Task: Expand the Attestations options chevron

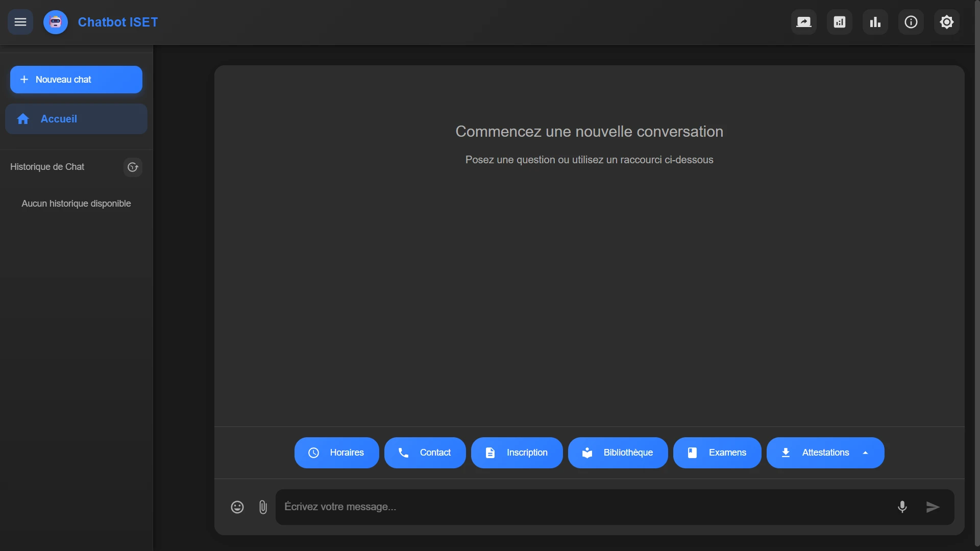Action: (x=866, y=453)
